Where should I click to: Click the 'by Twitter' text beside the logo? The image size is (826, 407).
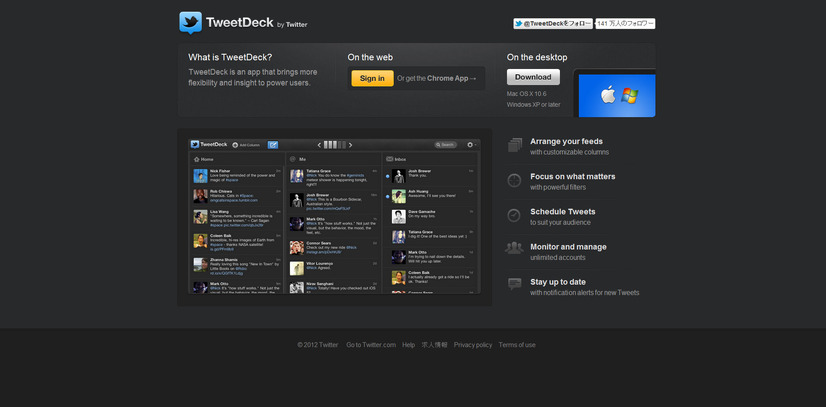292,25
